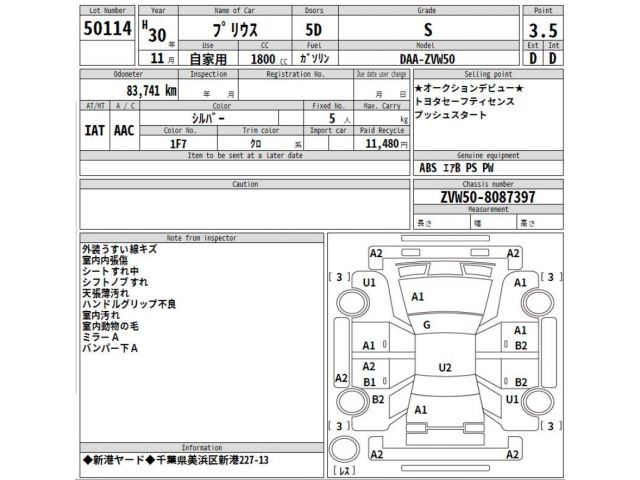
Task: Click inspector note 室内内張傷
Action: tap(105, 260)
